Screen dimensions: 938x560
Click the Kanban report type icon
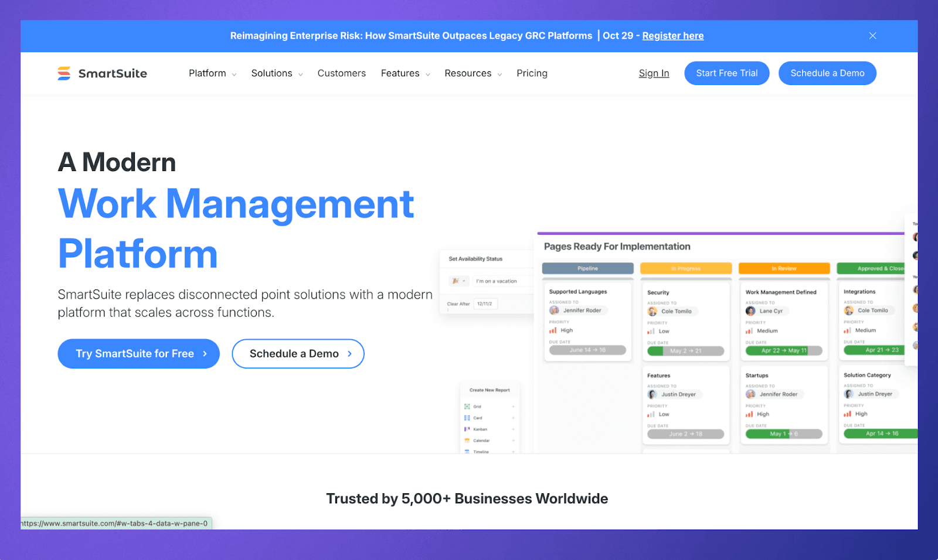click(467, 429)
